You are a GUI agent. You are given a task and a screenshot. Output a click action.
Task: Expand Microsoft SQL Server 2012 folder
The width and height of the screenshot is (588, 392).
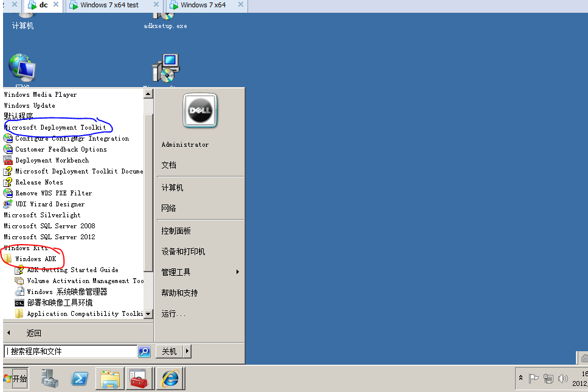point(49,237)
